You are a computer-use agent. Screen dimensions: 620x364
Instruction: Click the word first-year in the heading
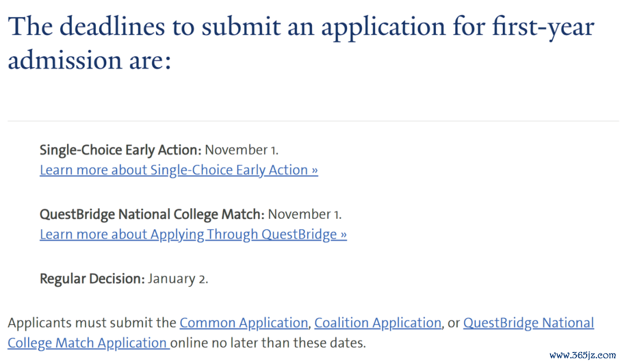[543, 27]
